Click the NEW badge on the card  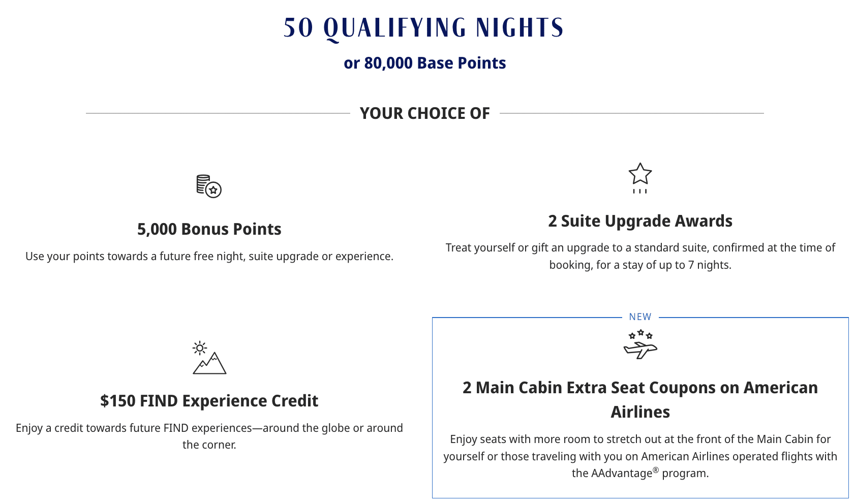pos(640,317)
